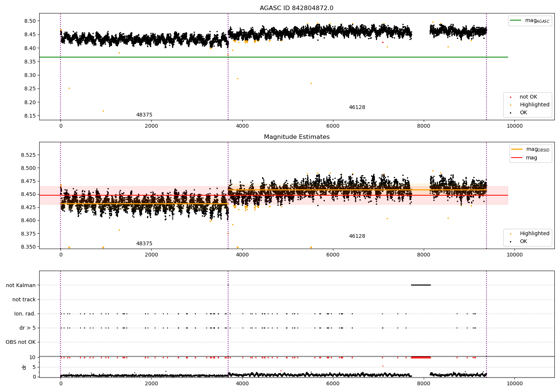Click the red dot marker beside 'not OK'
The width and height of the screenshot is (560, 392).
coord(510,97)
